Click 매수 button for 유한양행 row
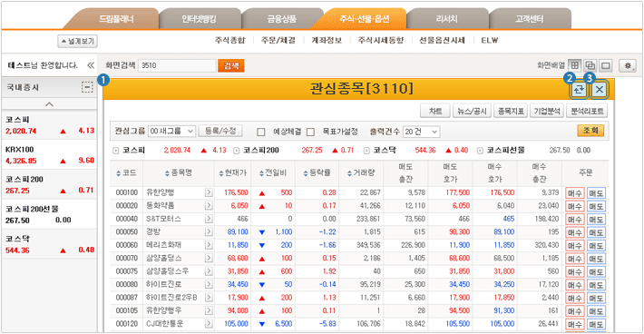The image size is (644, 334). [x=574, y=193]
